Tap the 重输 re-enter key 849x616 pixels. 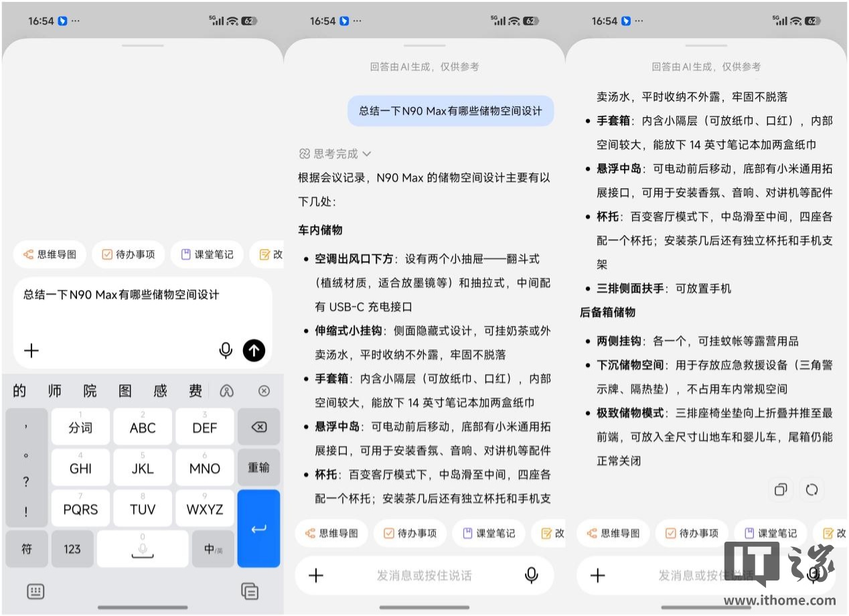coord(258,467)
